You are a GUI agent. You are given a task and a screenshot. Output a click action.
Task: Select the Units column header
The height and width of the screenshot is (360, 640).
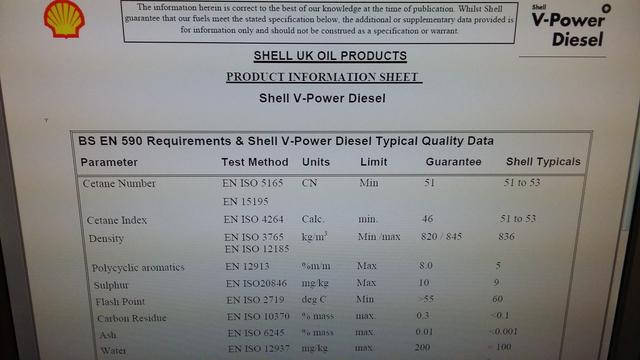coord(316,162)
